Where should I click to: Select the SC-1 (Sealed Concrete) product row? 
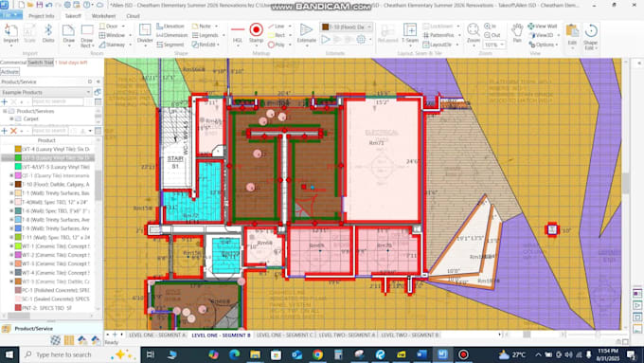pos(52,299)
